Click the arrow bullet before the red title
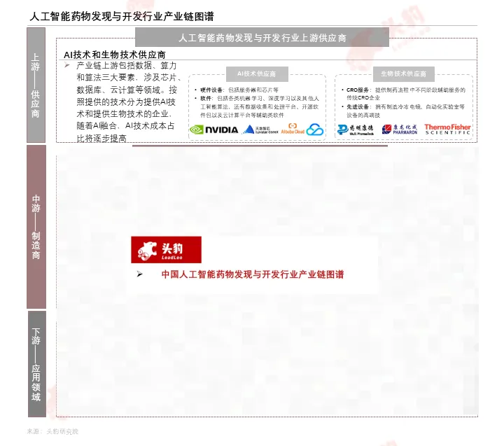Screen dimensions: 504x446 (140, 274)
